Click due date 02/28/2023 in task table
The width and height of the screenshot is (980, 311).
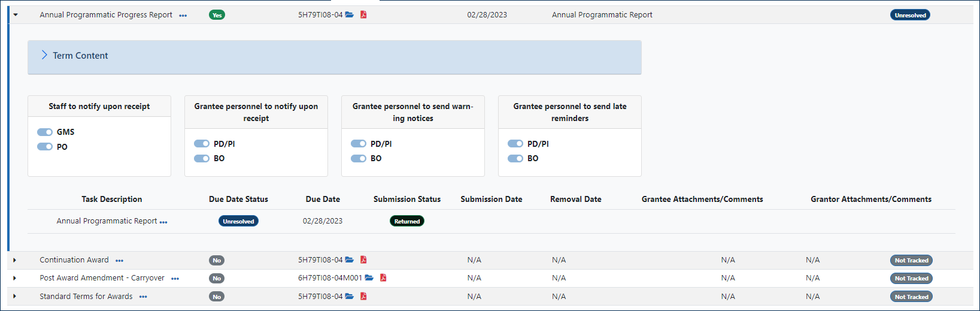coord(323,221)
